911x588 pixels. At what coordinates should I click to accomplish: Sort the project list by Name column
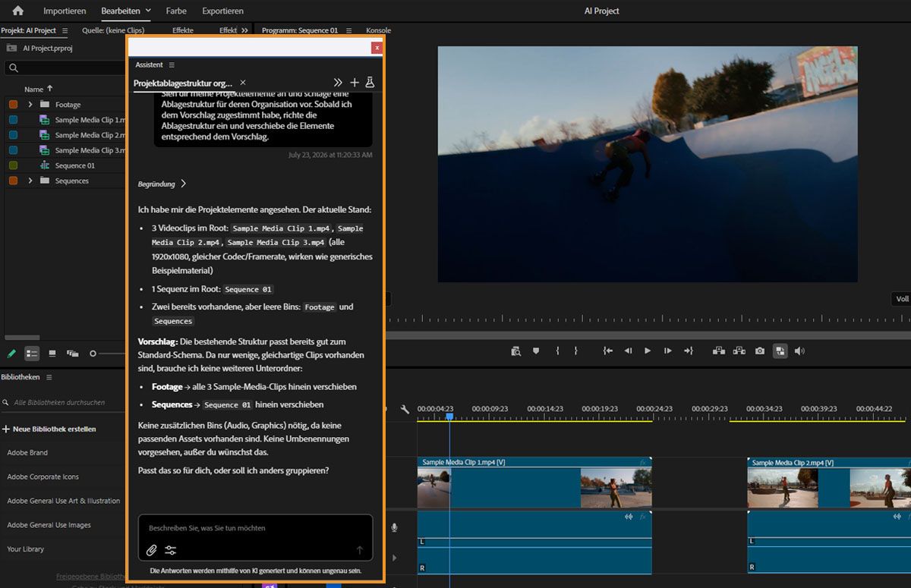(38, 89)
